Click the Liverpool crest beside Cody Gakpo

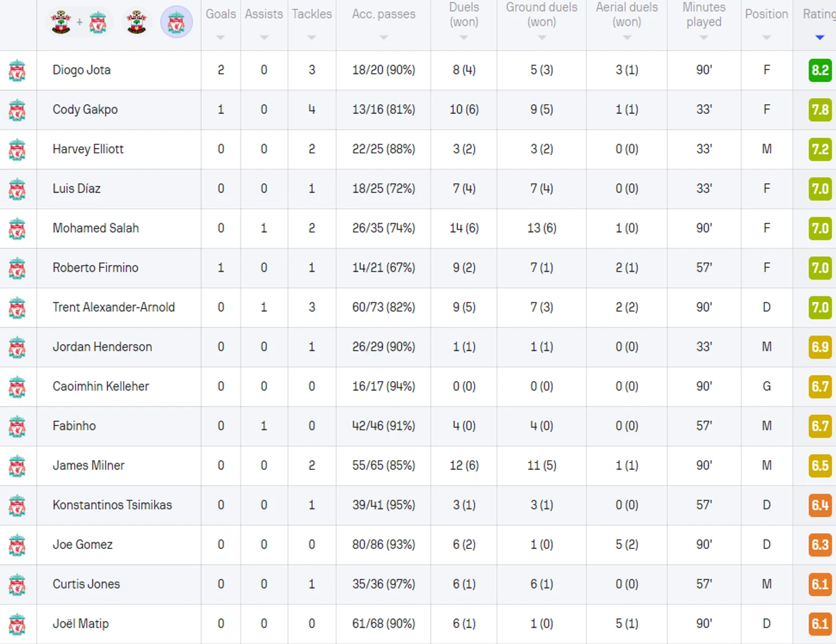click(x=17, y=110)
